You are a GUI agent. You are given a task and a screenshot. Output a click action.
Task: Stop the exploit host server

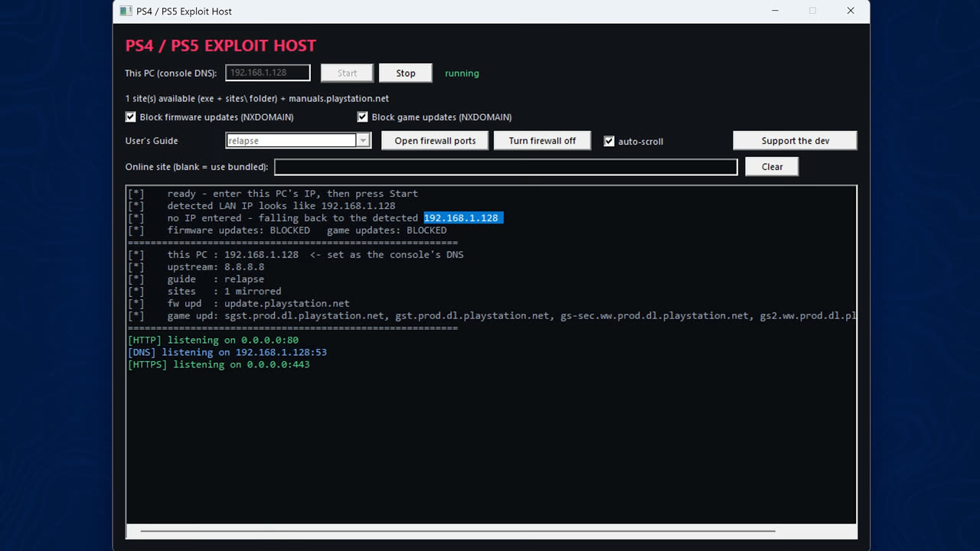(406, 73)
